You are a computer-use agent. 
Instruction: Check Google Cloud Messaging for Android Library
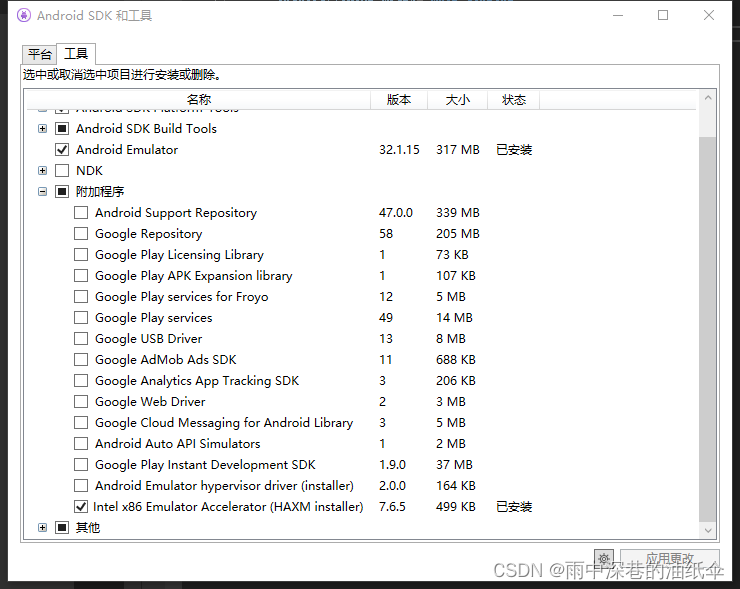click(x=81, y=422)
